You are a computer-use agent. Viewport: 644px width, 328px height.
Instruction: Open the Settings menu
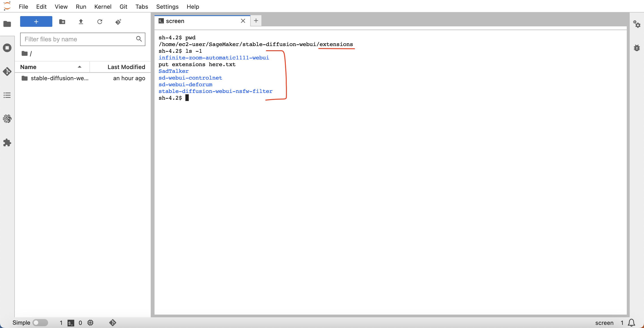pos(167,6)
